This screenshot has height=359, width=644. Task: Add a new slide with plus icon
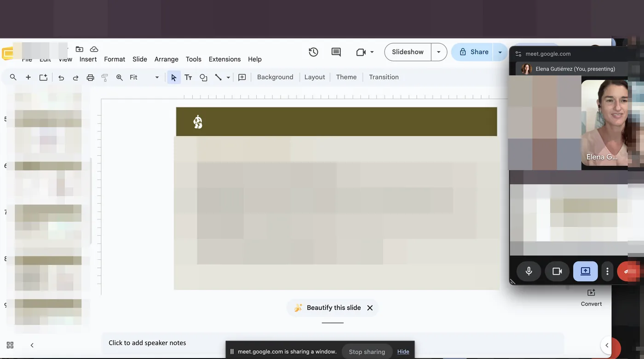click(28, 77)
